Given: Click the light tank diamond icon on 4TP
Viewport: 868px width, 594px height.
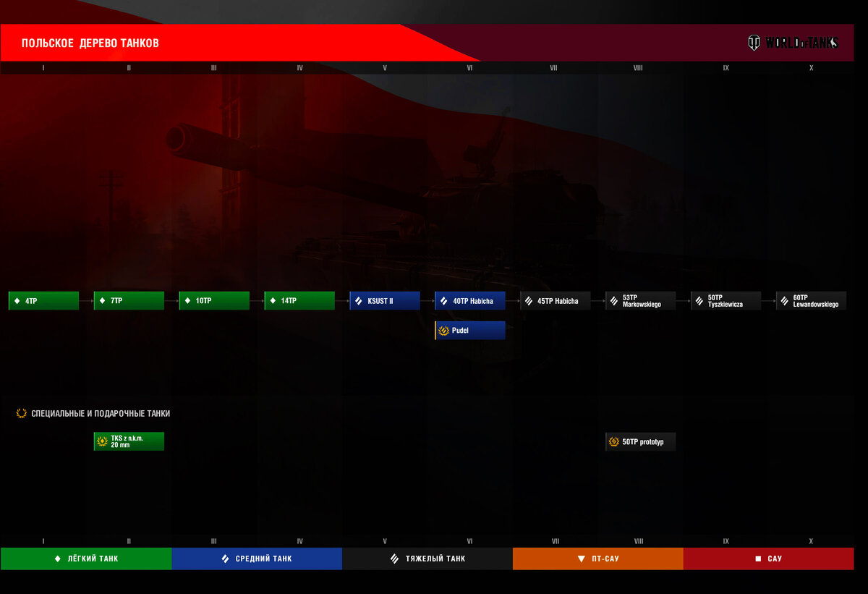Looking at the screenshot, I should (17, 301).
